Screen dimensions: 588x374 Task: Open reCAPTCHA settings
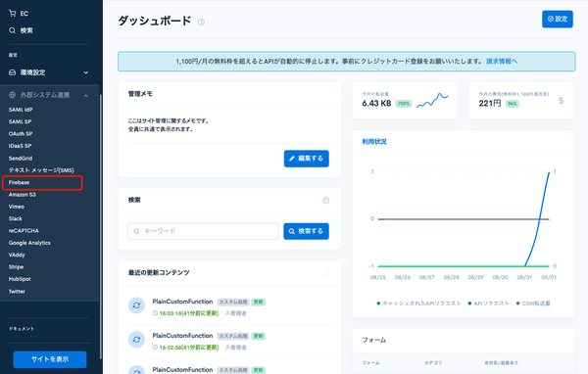tap(24, 230)
